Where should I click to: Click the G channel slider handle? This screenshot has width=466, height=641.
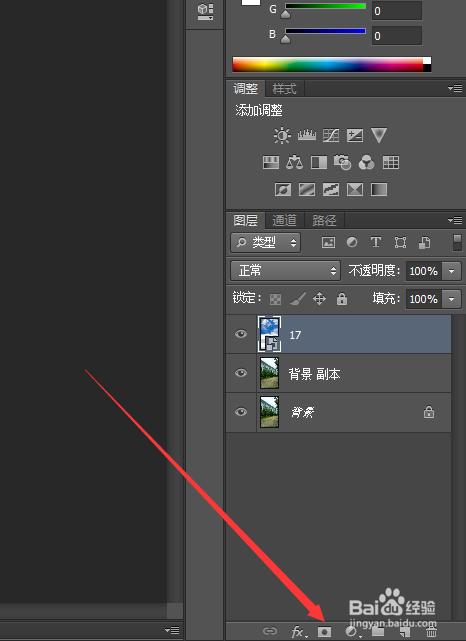click(x=285, y=15)
